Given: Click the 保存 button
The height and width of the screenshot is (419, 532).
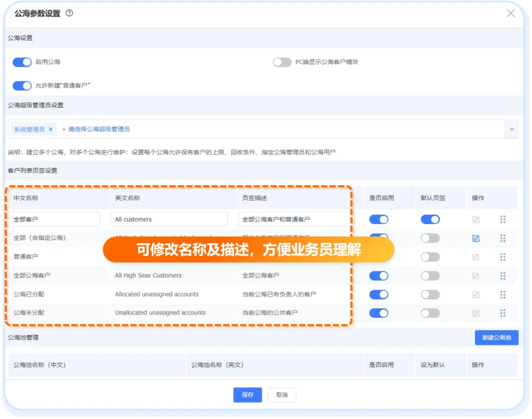Looking at the screenshot, I should pos(247,395).
